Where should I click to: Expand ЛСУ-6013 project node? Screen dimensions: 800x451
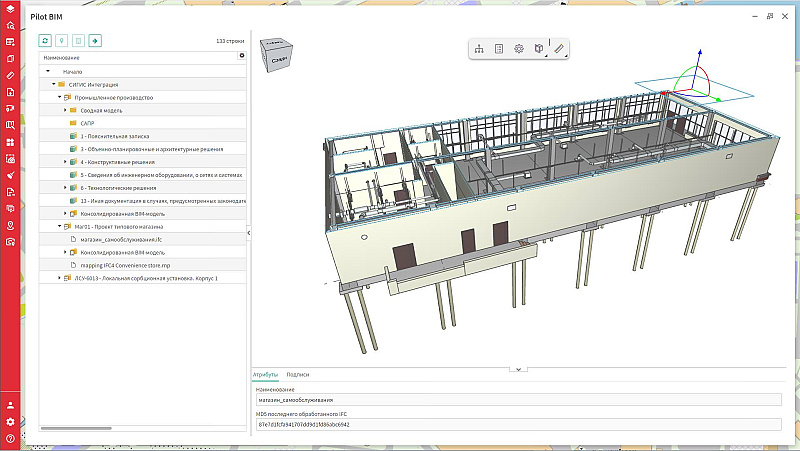(59, 277)
